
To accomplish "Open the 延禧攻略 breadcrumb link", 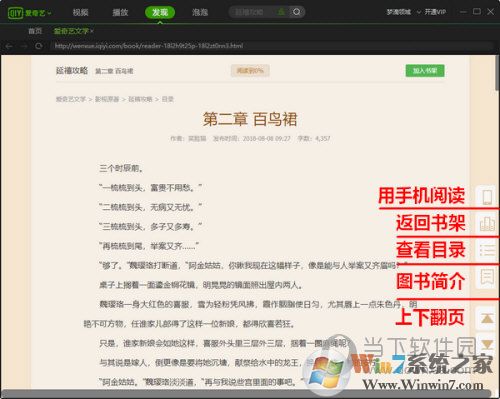I will 140,99.
